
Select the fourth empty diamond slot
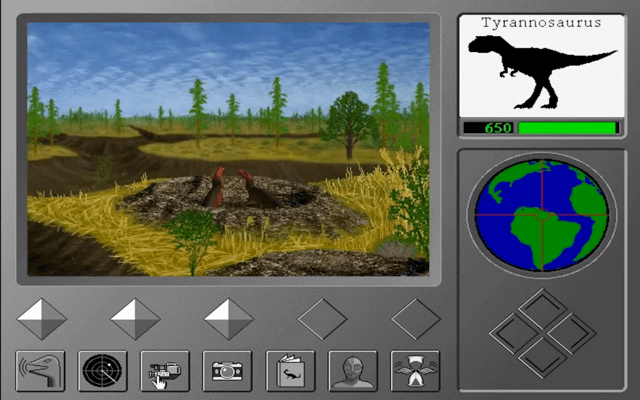[322, 319]
